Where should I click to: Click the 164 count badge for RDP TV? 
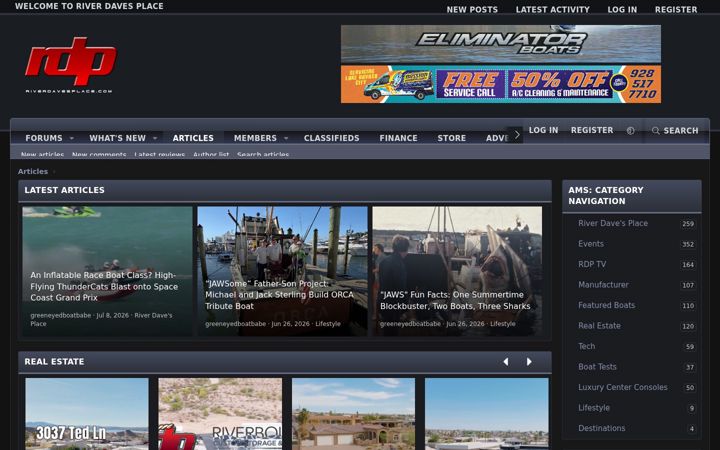coord(688,265)
